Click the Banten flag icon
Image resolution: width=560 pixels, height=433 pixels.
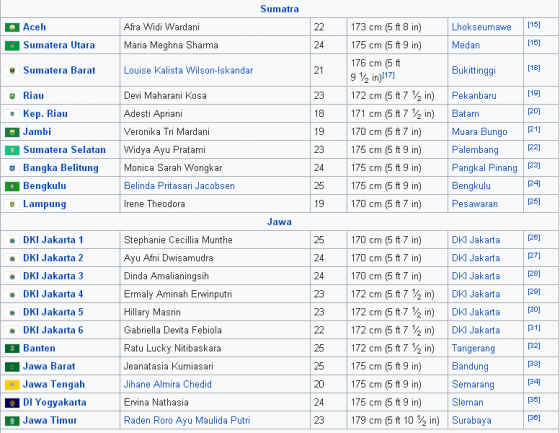12,349
